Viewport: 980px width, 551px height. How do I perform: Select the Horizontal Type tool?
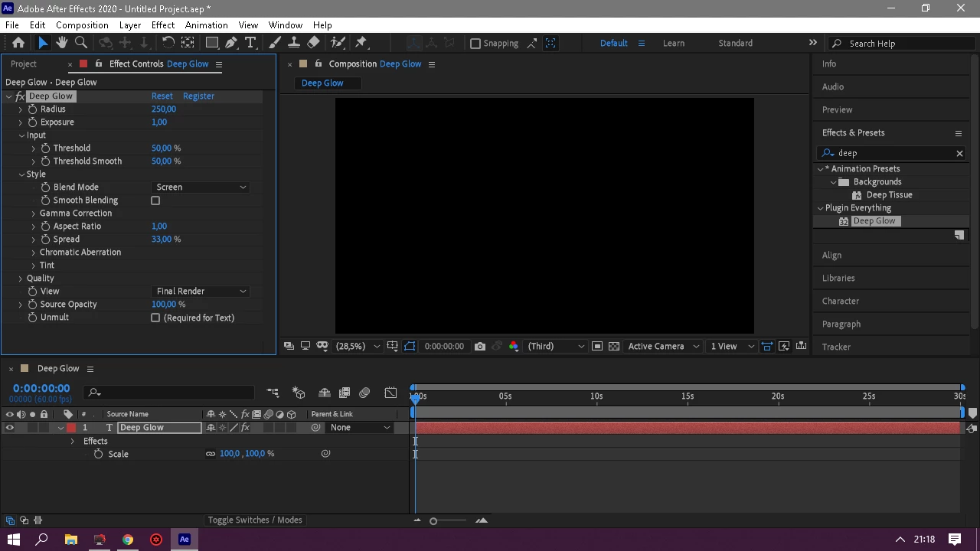click(x=250, y=43)
